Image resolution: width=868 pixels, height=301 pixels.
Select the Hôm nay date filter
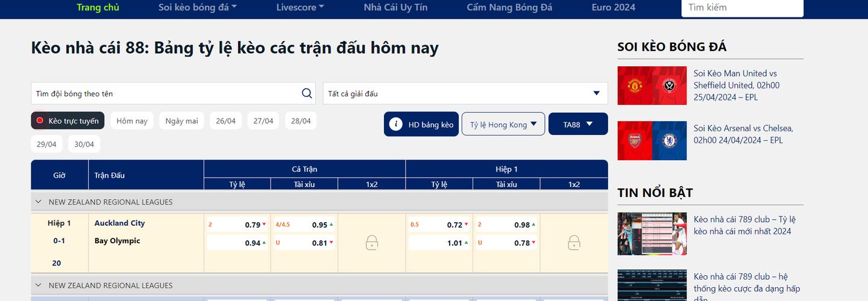point(132,121)
